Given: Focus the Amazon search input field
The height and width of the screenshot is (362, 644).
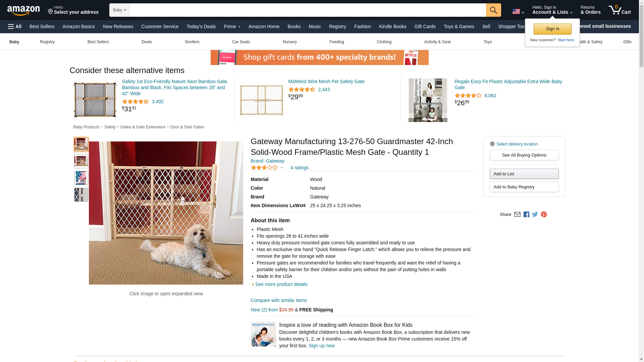Looking at the screenshot, I should pos(307,10).
